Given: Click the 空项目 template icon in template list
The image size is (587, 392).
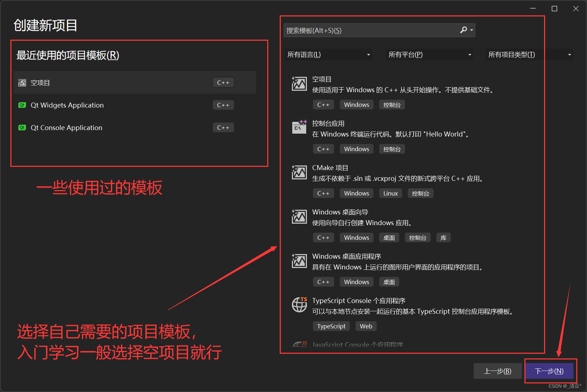Looking at the screenshot, I should point(299,84).
